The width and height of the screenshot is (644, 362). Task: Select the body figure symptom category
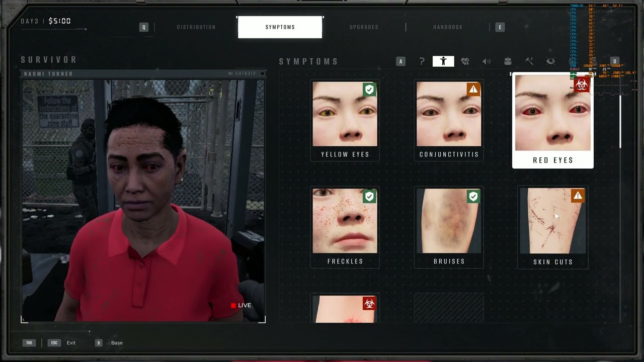click(443, 61)
